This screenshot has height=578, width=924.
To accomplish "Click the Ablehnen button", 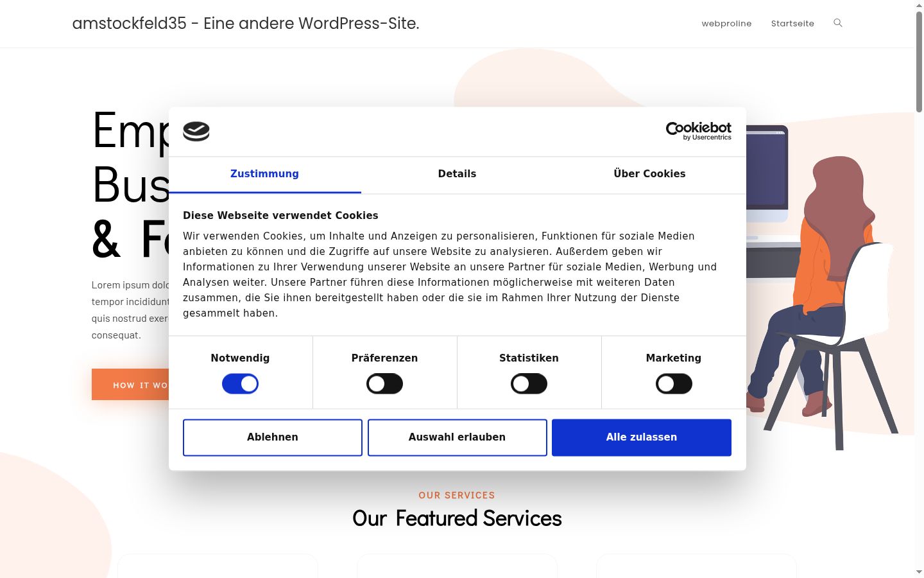I will (x=273, y=437).
